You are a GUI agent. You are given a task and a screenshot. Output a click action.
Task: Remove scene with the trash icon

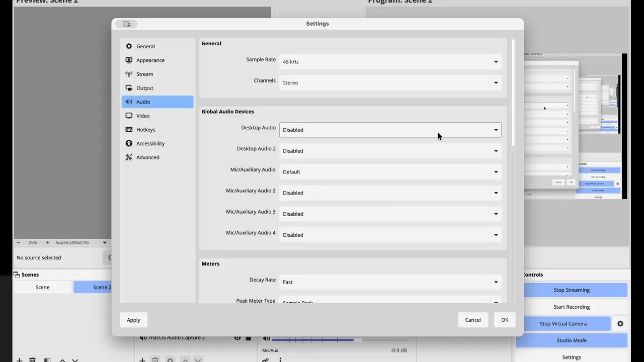(x=32, y=360)
